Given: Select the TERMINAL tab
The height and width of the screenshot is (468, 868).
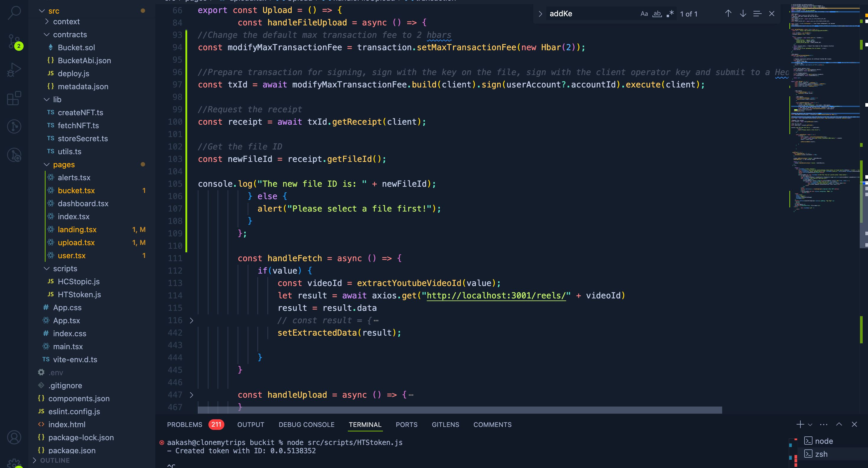Looking at the screenshot, I should (365, 425).
